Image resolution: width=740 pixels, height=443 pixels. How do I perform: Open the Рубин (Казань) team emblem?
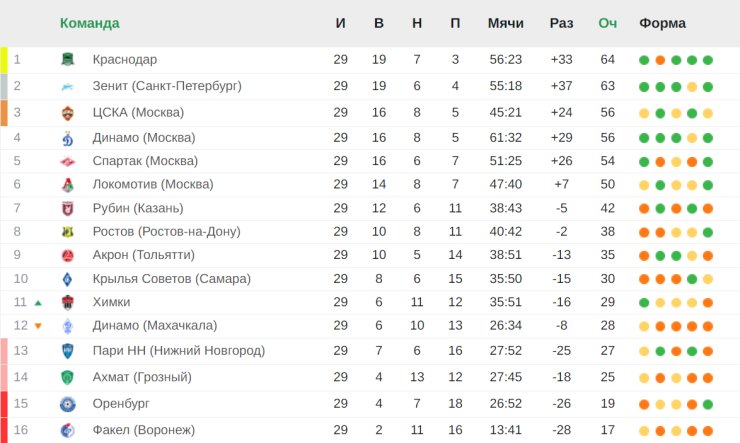(x=68, y=208)
